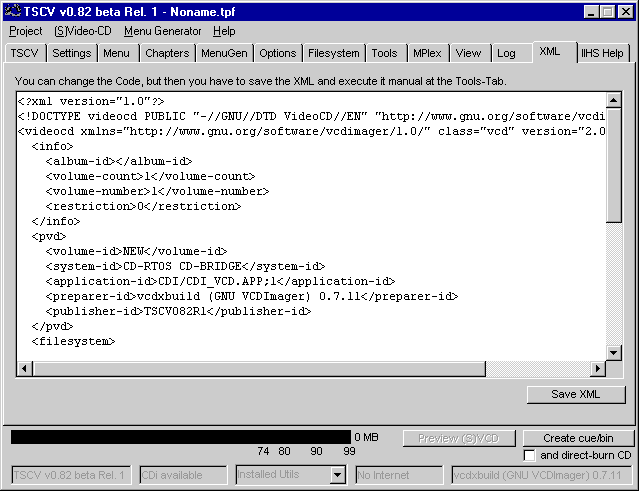Click the closing </pvd> tag line

coord(52,326)
